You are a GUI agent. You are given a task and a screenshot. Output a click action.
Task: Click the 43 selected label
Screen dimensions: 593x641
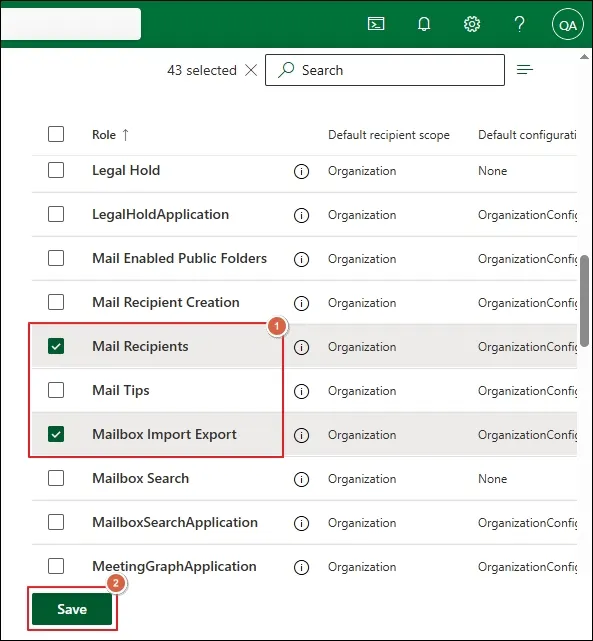[x=202, y=70]
